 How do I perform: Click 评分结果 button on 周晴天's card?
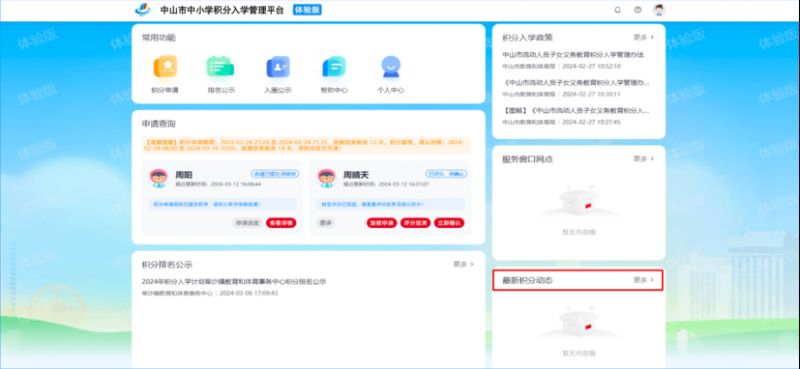415,223
